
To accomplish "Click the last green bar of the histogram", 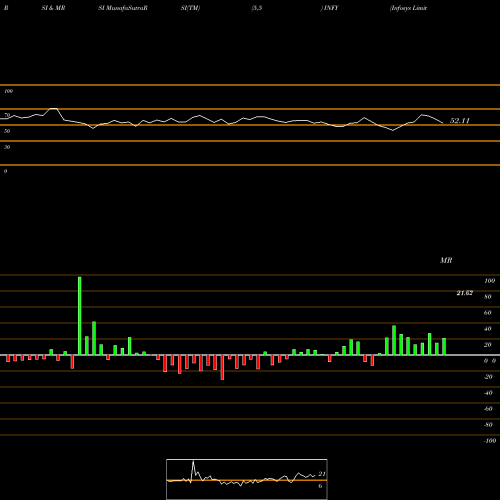I will point(444,347).
